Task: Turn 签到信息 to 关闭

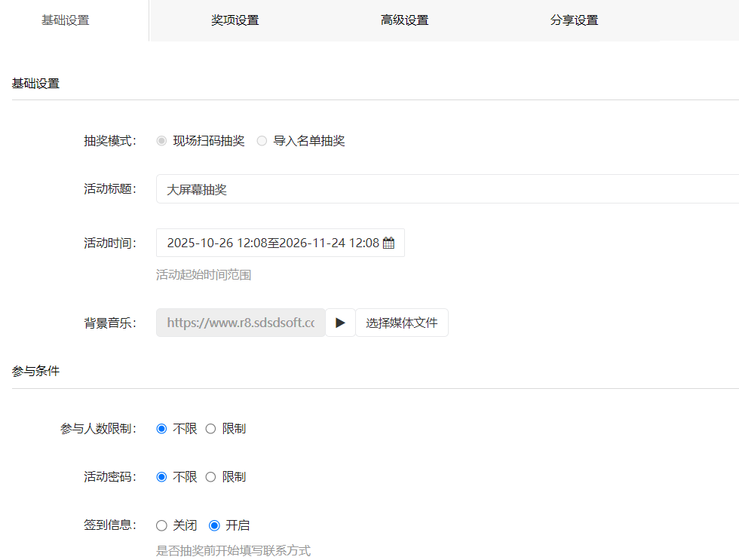Action: 161,525
